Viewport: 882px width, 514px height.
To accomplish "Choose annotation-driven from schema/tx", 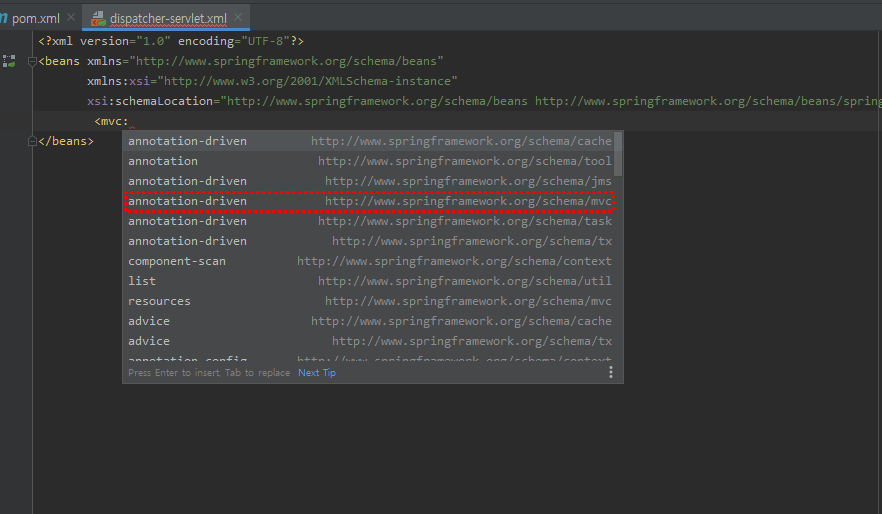I will 370,241.
